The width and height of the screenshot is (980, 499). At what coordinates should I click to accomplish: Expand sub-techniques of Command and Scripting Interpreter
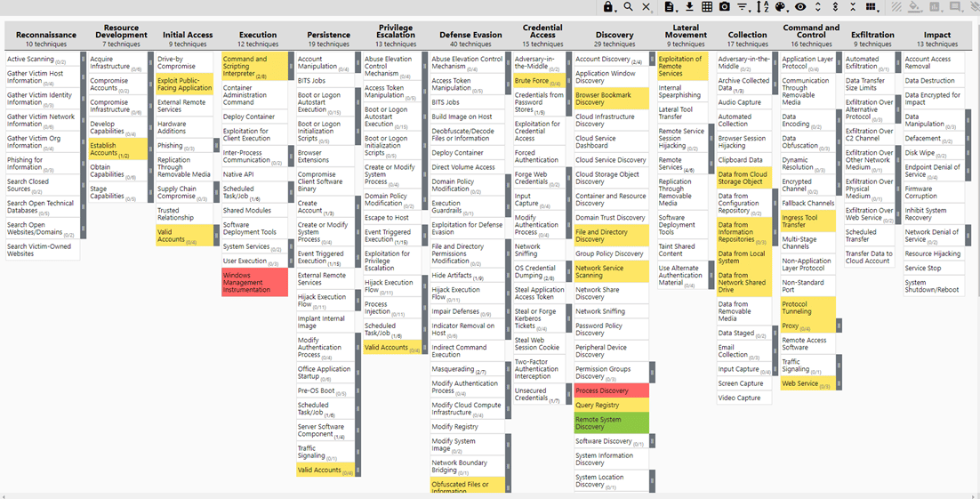[291, 67]
